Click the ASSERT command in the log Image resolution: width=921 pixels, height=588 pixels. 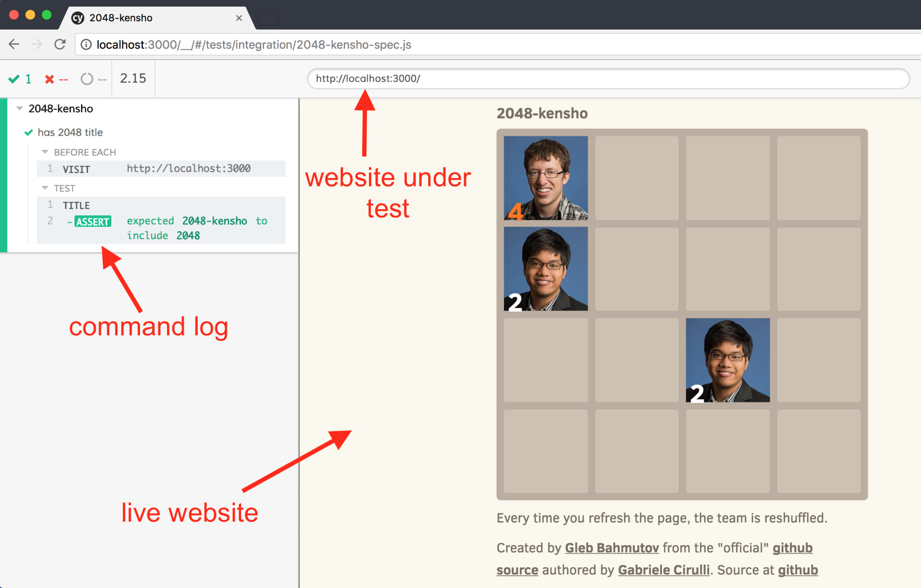coord(93,221)
